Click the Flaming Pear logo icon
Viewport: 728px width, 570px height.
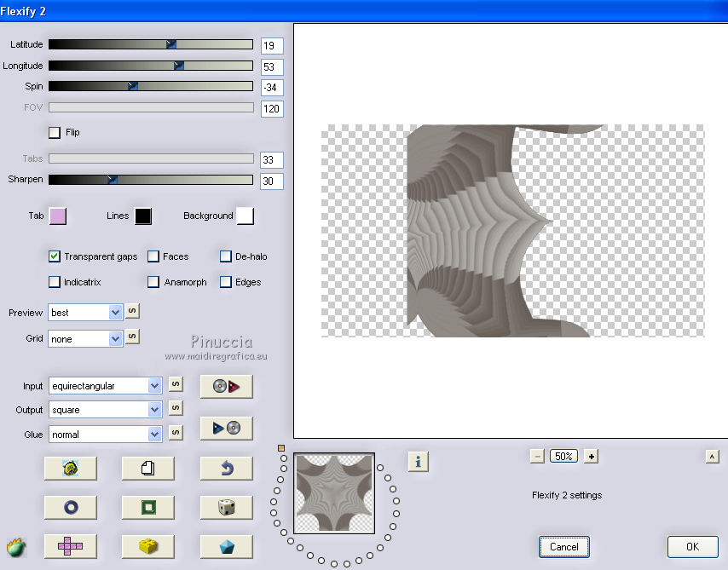coord(16,547)
